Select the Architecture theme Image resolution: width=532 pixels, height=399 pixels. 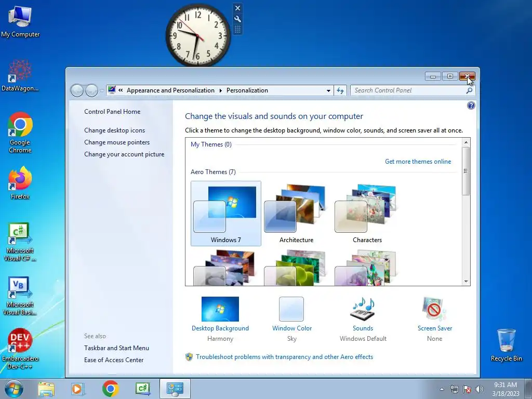[296, 214]
